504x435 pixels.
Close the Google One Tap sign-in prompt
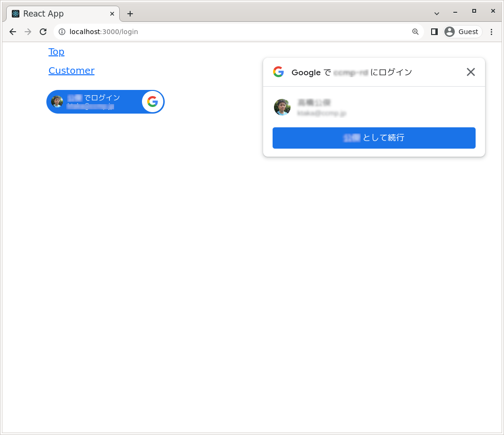[470, 72]
